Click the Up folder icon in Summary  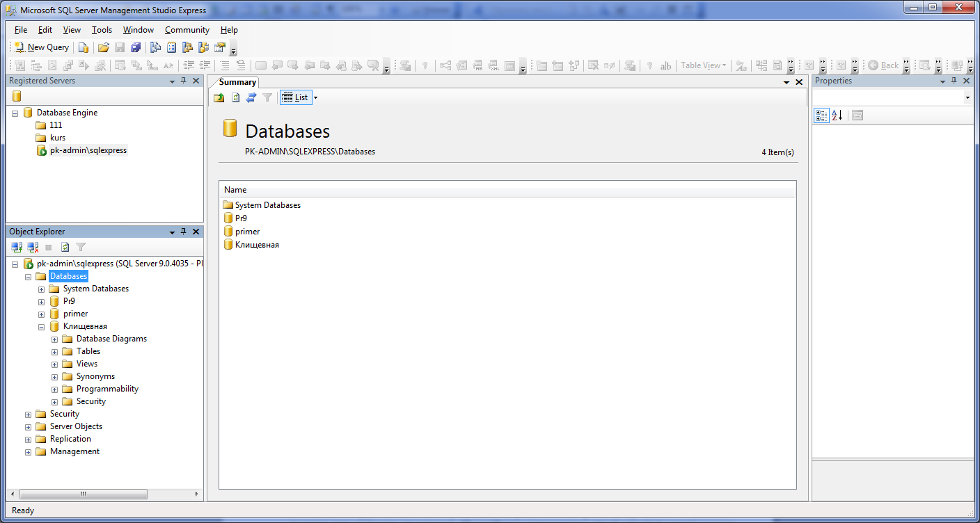point(219,97)
